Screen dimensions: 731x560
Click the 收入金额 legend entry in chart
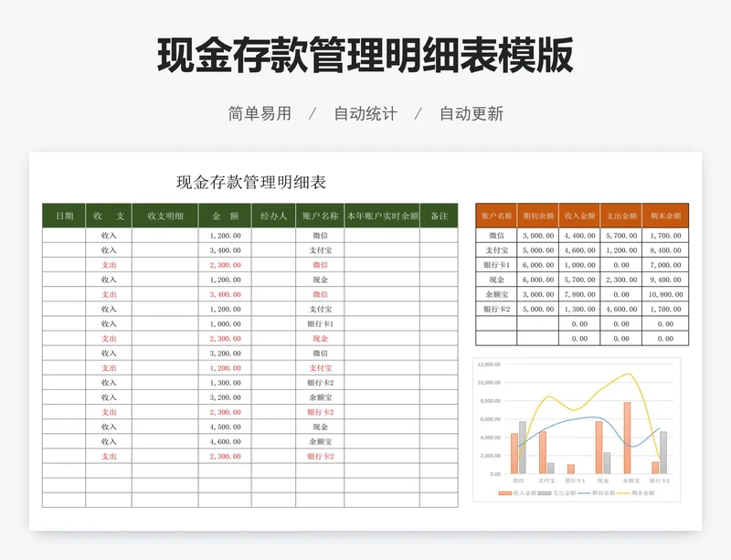tap(517, 493)
